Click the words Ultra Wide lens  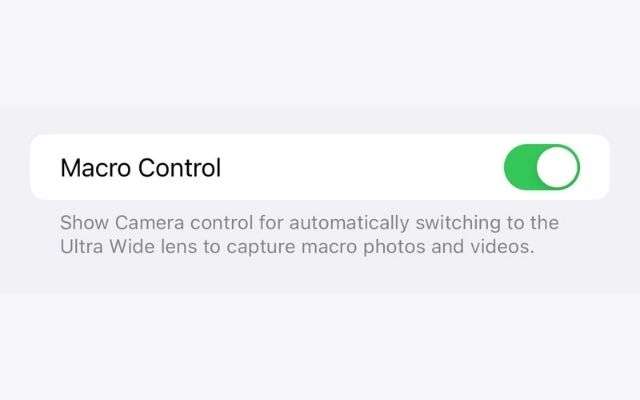[129, 247]
